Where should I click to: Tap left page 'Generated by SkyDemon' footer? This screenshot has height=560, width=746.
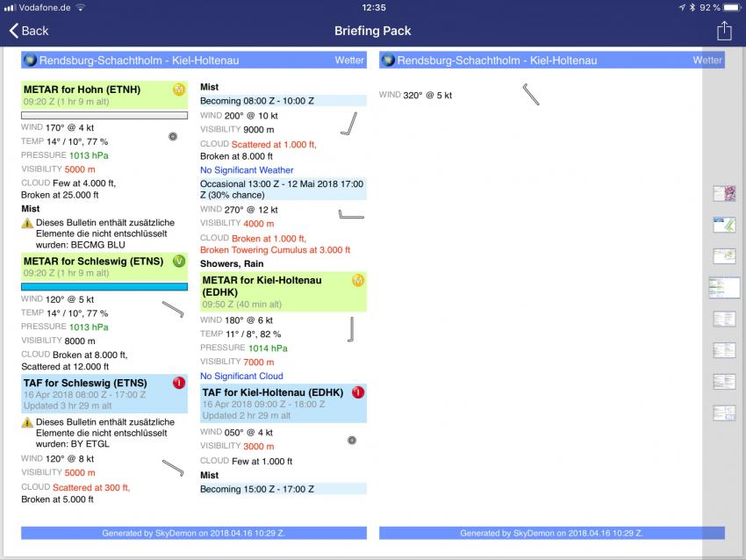click(194, 533)
